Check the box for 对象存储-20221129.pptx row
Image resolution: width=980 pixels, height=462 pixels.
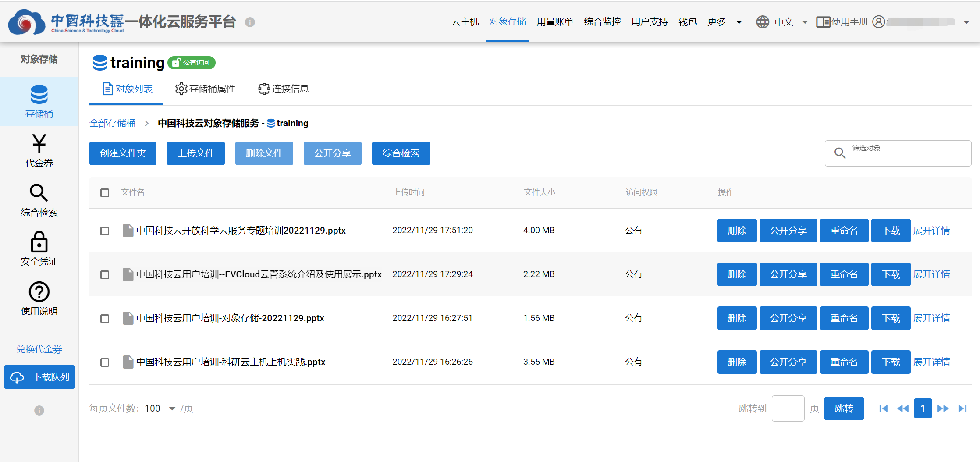105,319
